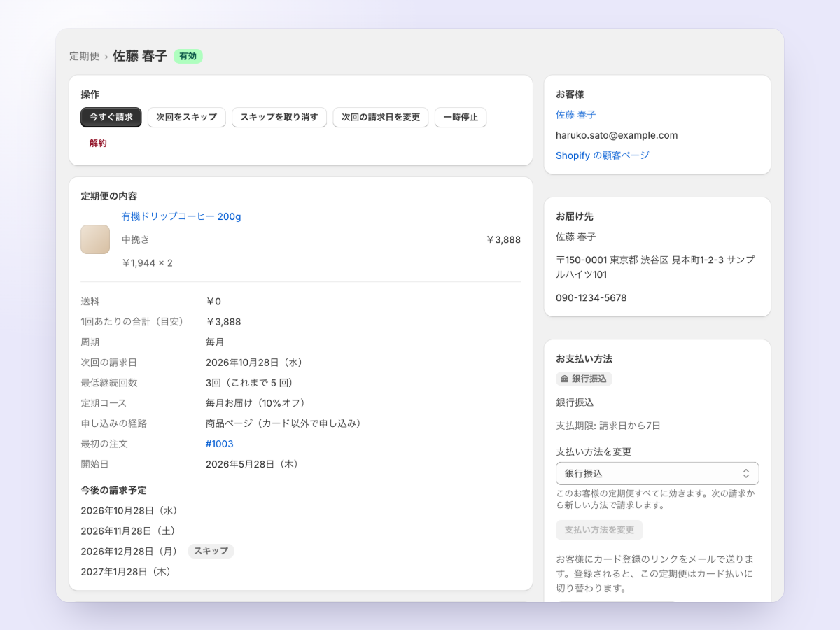
Task: Click the 送料 ￥0 value
Action: pyautogui.click(x=213, y=302)
